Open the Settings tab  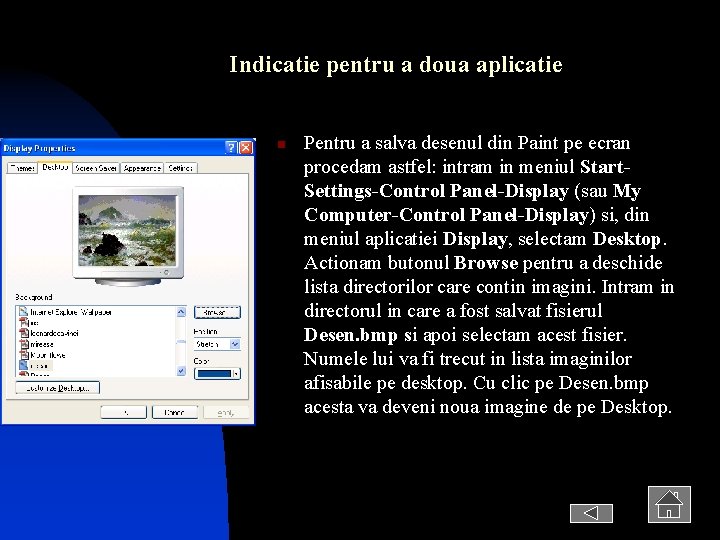tap(180, 168)
